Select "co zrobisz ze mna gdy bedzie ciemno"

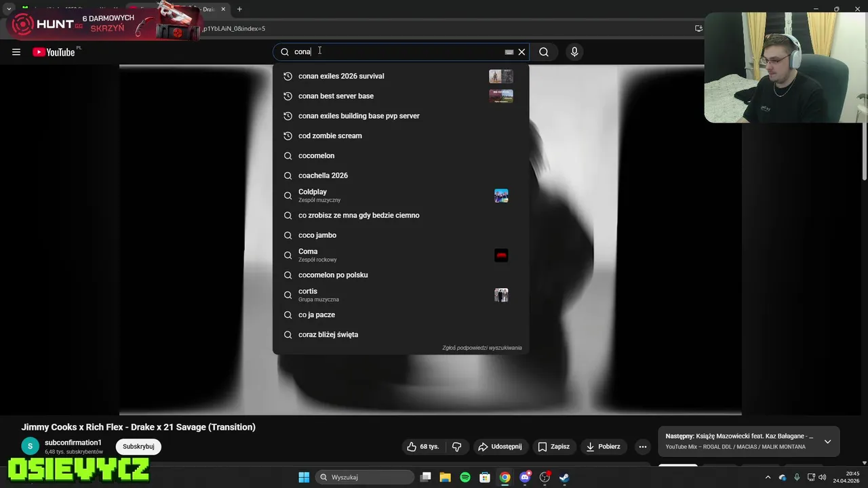[401, 216]
